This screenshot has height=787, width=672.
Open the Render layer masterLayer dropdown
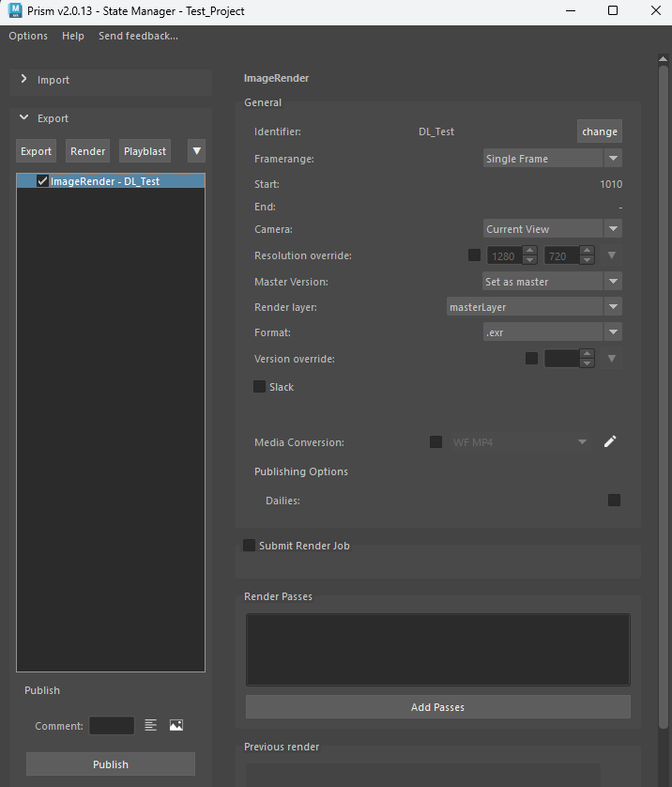(x=534, y=306)
